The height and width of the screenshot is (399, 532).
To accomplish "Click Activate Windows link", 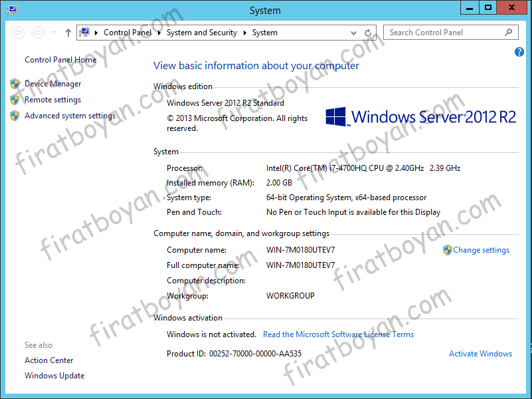I will (x=480, y=354).
